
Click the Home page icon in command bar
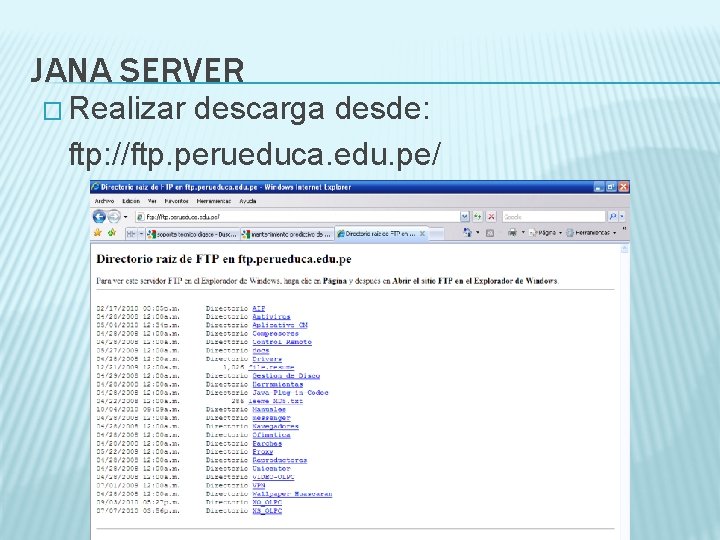(467, 232)
